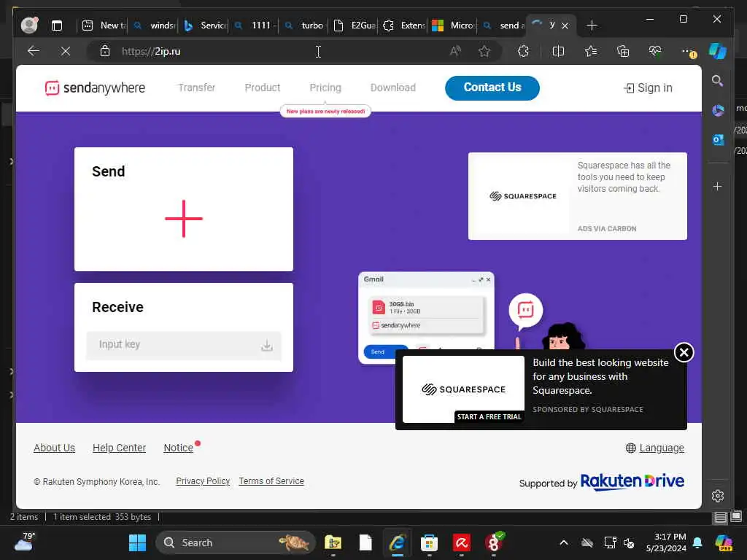This screenshot has width=747, height=560.
Task: Open the Language selector
Action: click(655, 448)
